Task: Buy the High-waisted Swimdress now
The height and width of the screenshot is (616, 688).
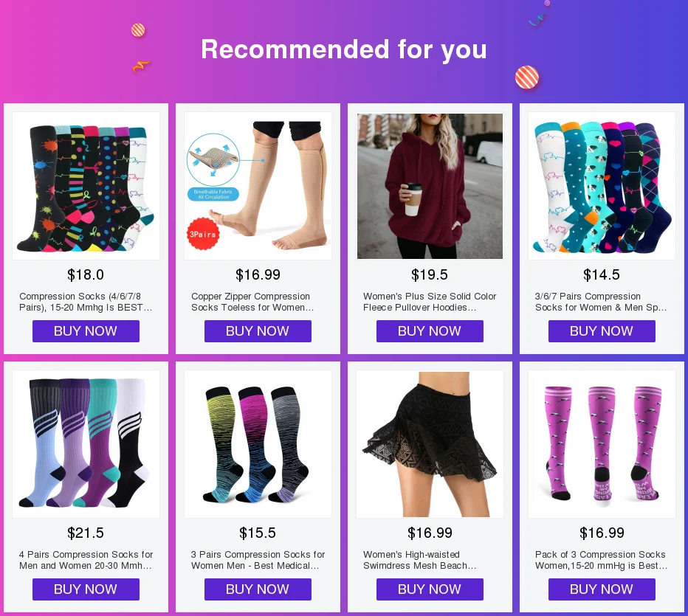Action: coord(430,589)
